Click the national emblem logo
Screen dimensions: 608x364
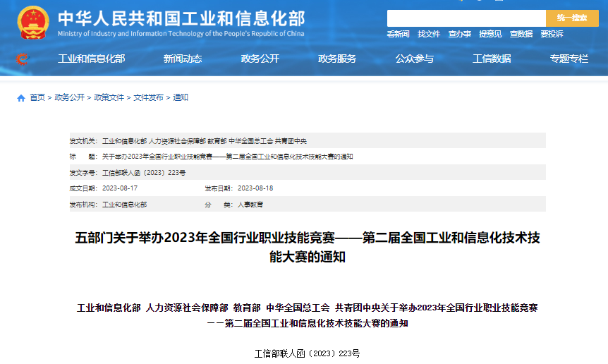33,23
